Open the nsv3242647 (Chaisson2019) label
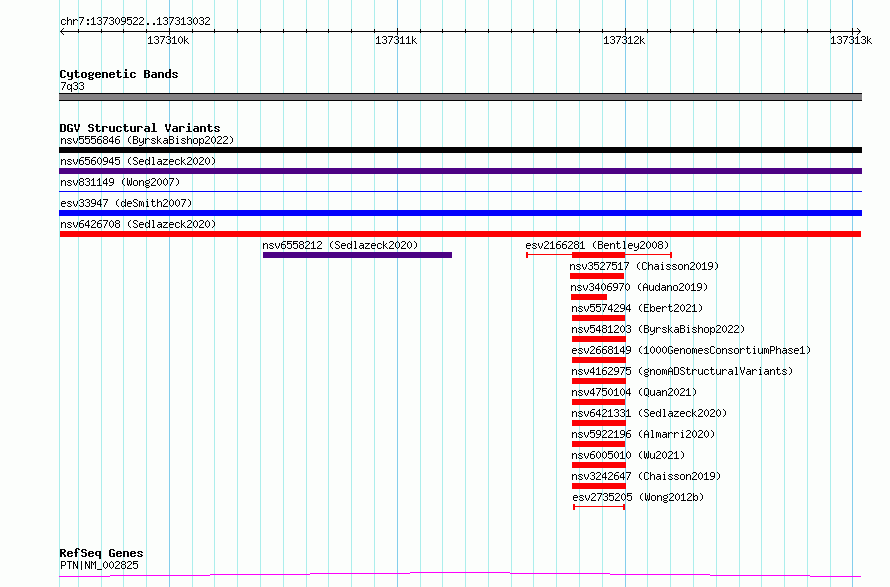 (x=646, y=476)
